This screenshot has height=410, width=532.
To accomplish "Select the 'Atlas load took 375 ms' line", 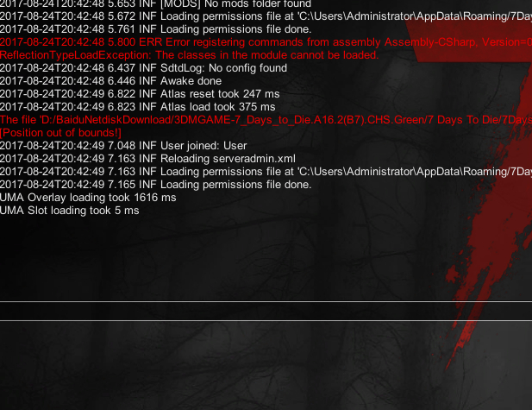I will [x=137, y=107].
